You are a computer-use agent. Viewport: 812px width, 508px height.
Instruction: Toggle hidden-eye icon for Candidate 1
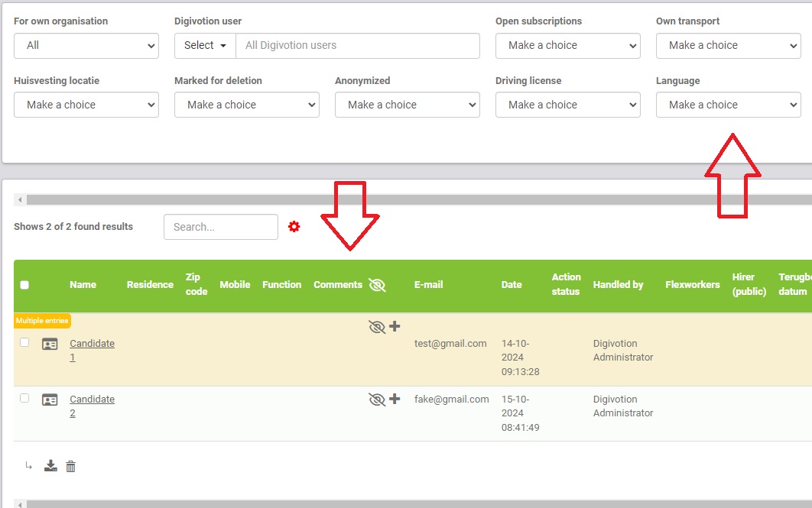pos(376,327)
